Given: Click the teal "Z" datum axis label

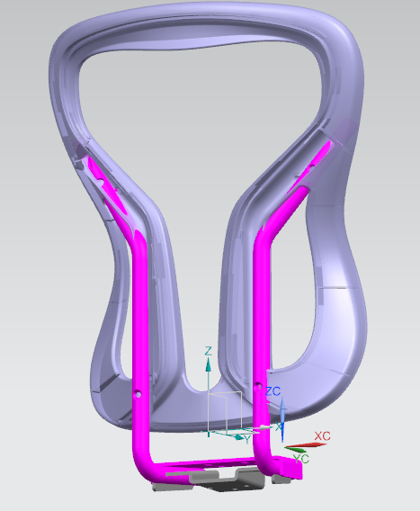Looking at the screenshot, I should click(209, 351).
